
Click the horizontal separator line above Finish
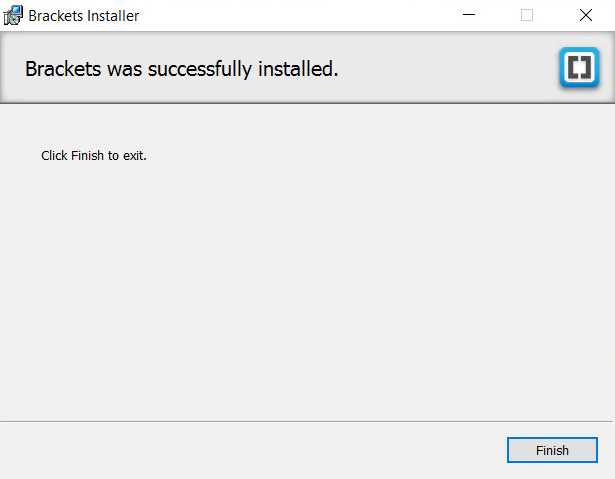(306, 422)
